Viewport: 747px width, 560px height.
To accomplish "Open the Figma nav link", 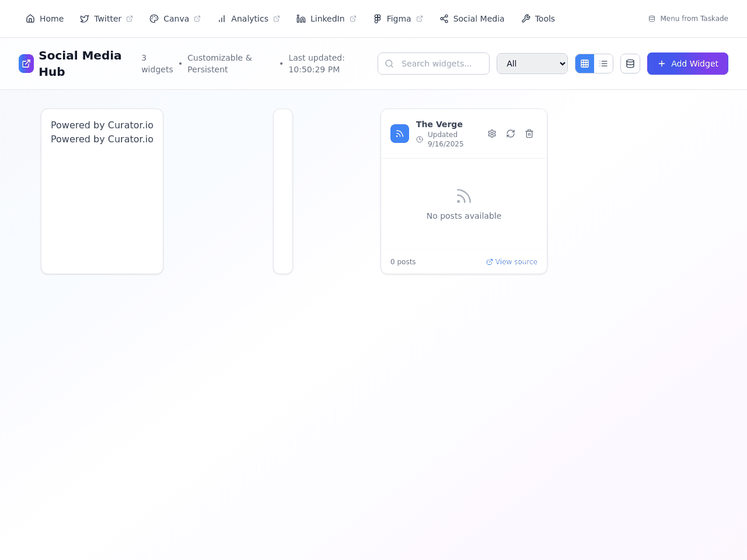I will 398,19.
